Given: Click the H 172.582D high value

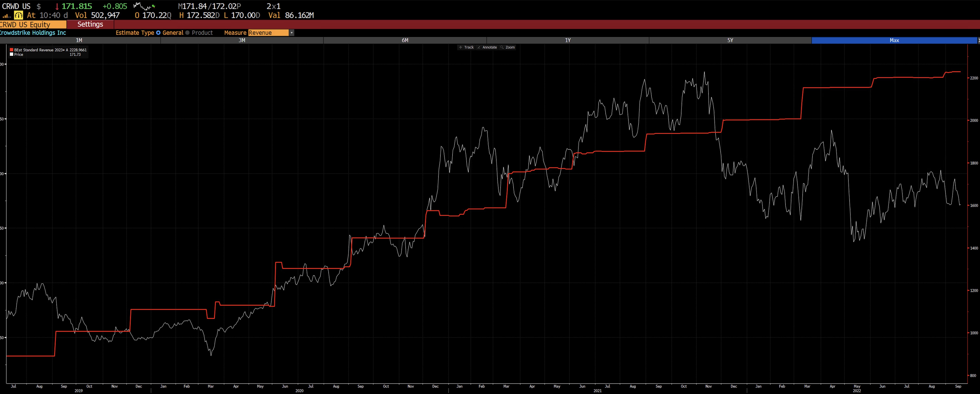Looking at the screenshot, I should point(199,16).
